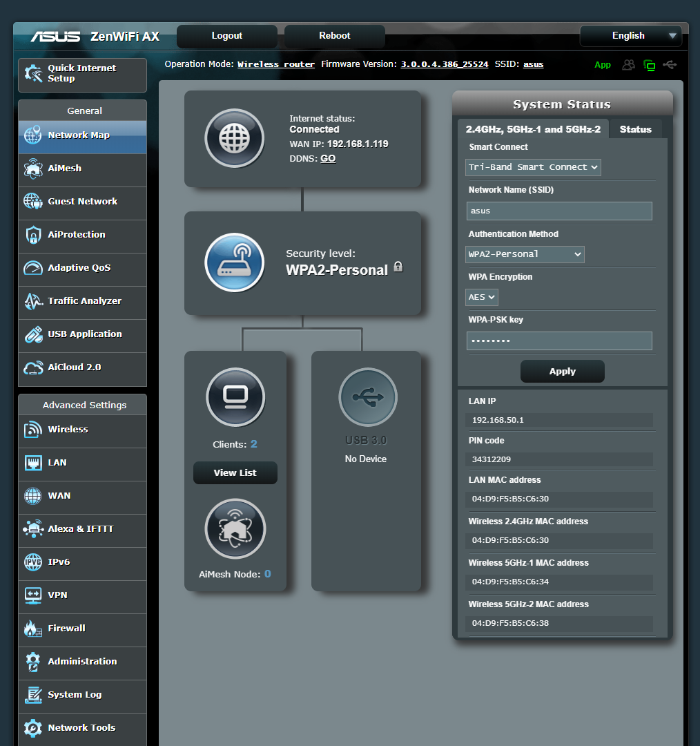Open Quick Internet Setup wizard icon

pos(33,73)
